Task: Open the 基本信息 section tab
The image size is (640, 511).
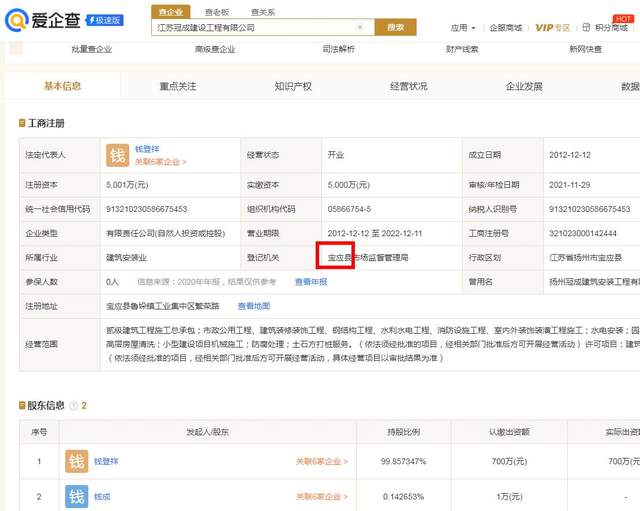Action: coord(62,86)
